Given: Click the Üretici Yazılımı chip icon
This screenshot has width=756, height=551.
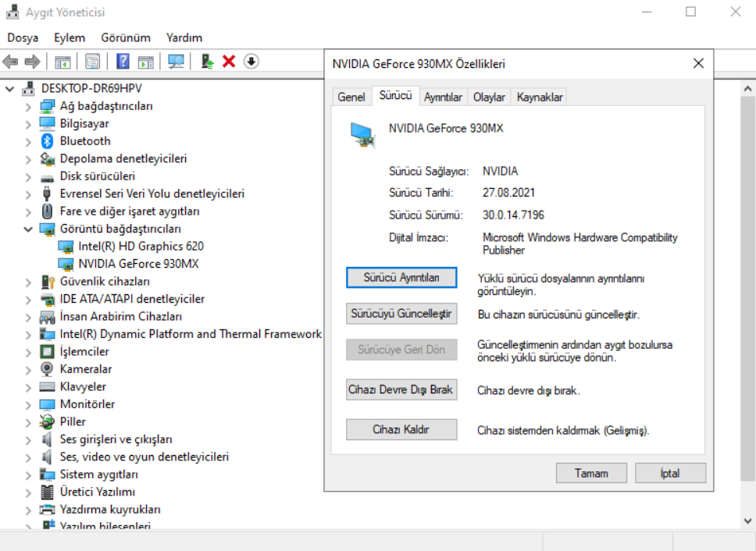Looking at the screenshot, I should click(47, 492).
